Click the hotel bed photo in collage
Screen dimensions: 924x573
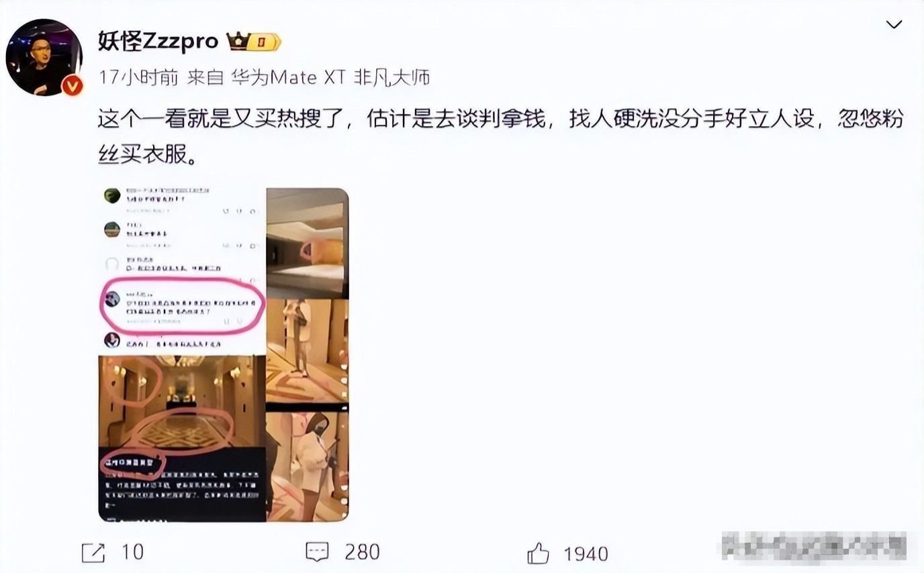[307, 243]
